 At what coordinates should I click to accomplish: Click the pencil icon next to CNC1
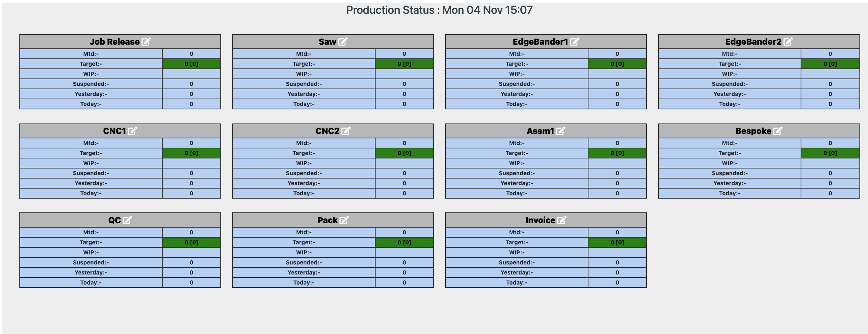coord(133,131)
